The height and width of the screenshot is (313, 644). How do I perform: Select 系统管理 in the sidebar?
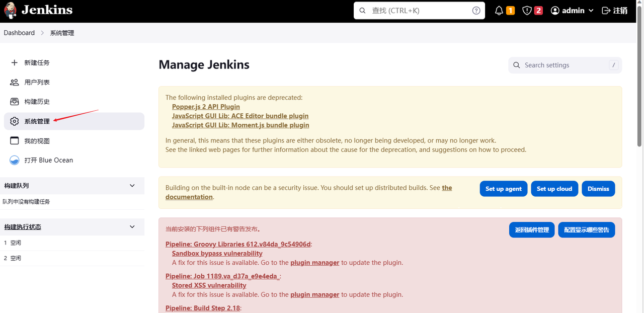pyautogui.click(x=37, y=121)
